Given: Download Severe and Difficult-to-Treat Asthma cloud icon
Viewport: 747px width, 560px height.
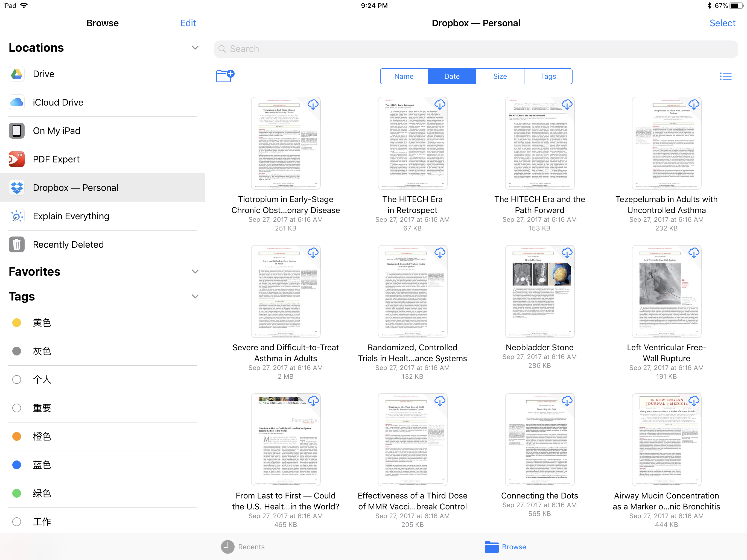Looking at the screenshot, I should pos(313,253).
